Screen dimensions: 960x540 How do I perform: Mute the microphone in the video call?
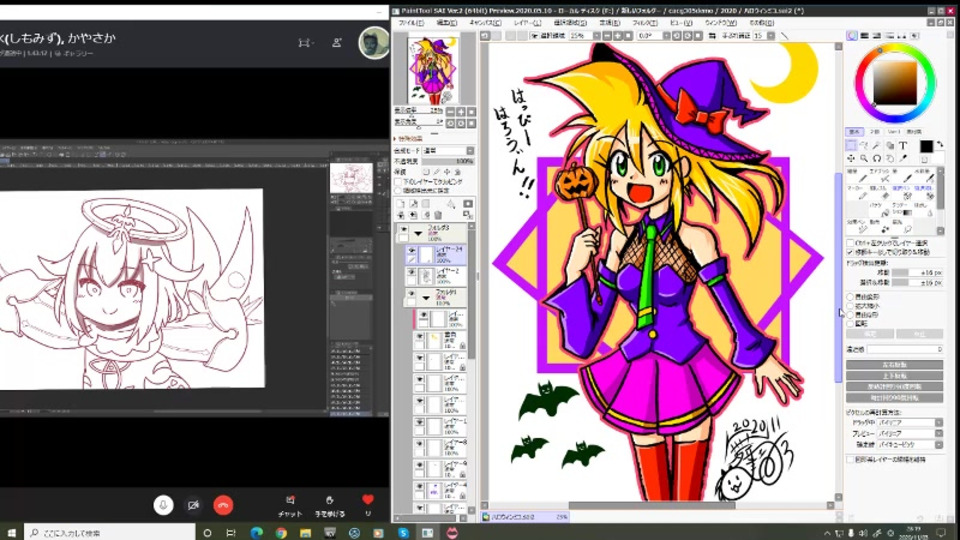pos(162,505)
